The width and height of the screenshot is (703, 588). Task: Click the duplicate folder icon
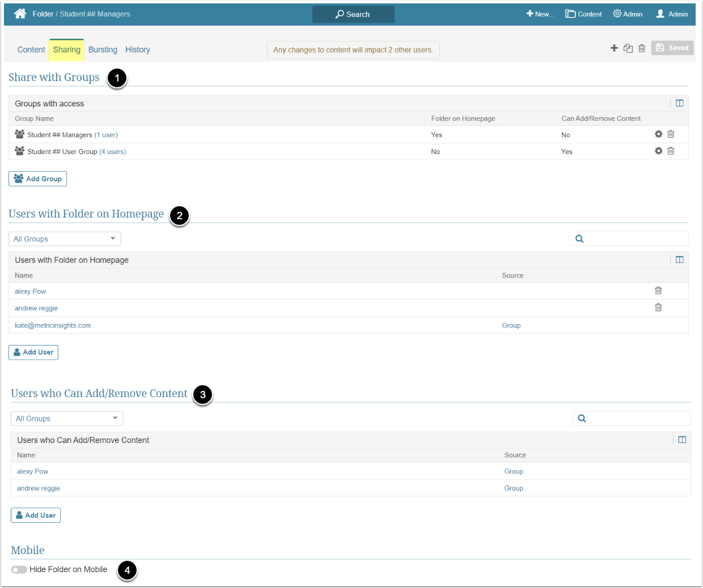click(628, 48)
